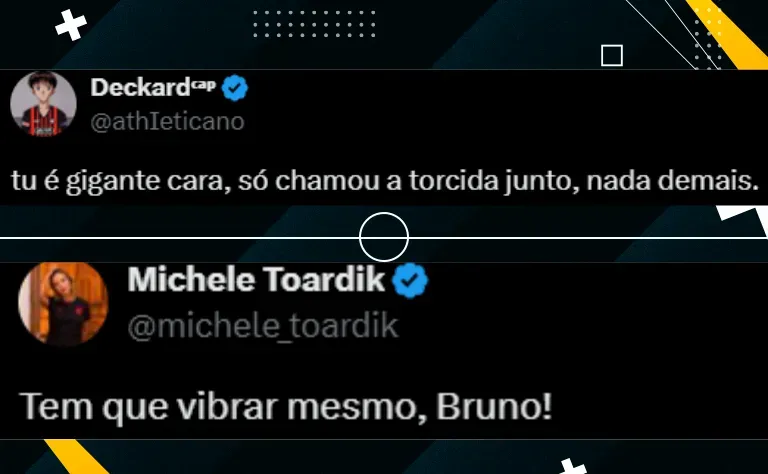
Task: Open Michele Toardik's profile photo
Action: (x=63, y=304)
